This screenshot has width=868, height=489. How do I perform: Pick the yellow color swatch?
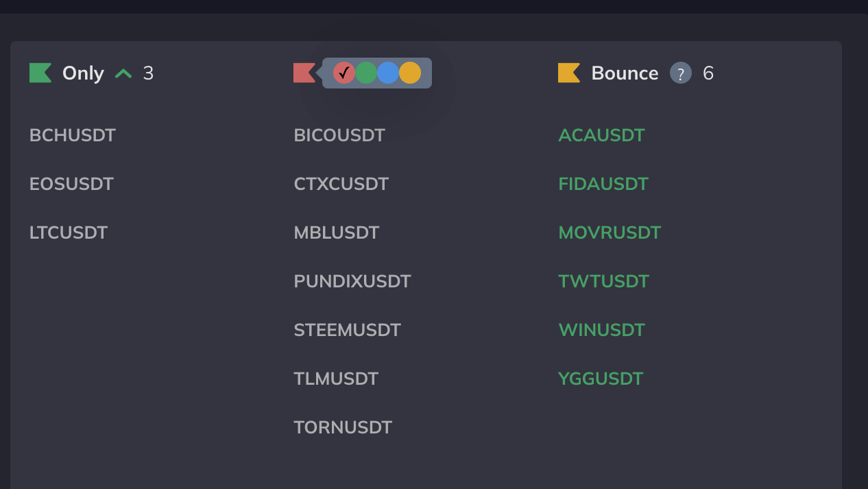coord(410,73)
